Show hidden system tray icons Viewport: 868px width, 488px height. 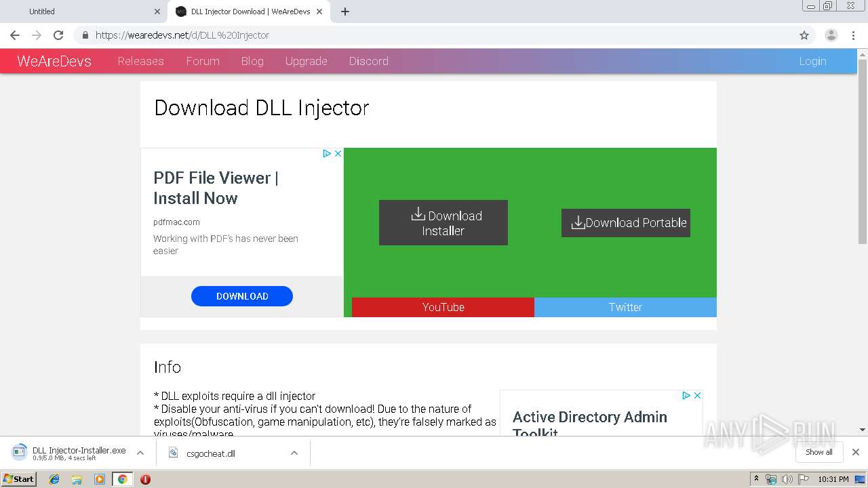pos(756,479)
